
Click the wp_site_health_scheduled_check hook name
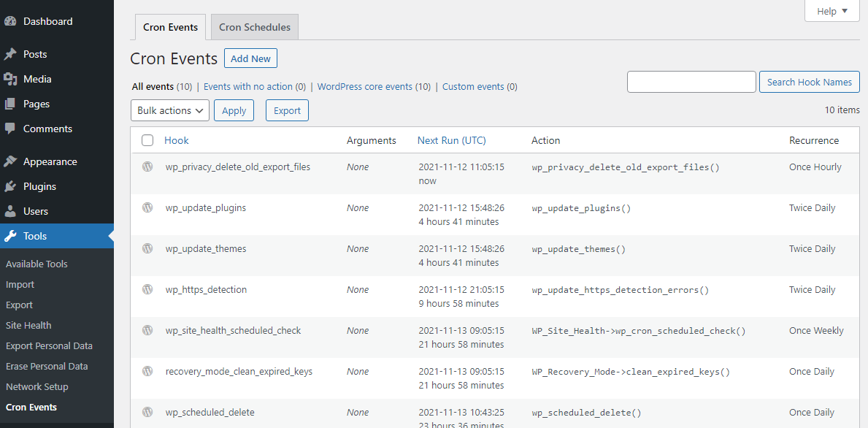coord(233,331)
